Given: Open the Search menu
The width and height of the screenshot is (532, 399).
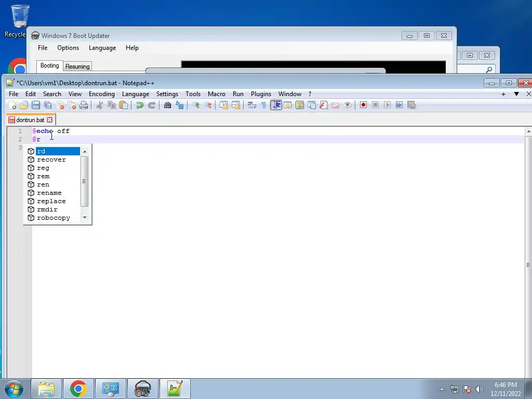Looking at the screenshot, I should (x=52, y=94).
